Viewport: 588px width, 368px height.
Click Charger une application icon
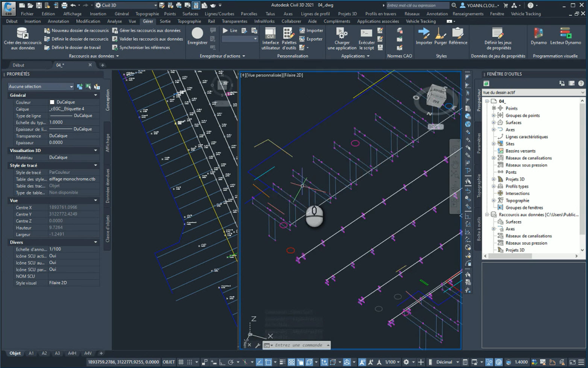342,34
